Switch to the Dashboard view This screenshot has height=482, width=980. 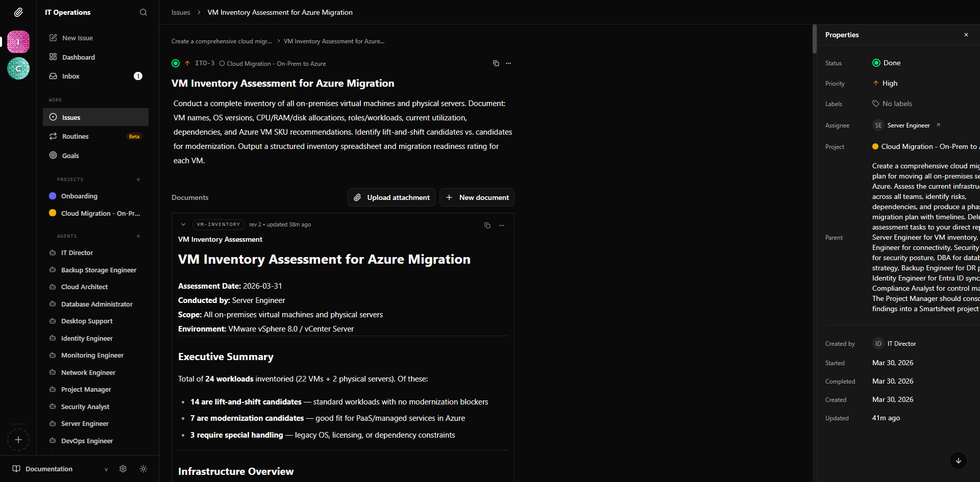click(78, 57)
